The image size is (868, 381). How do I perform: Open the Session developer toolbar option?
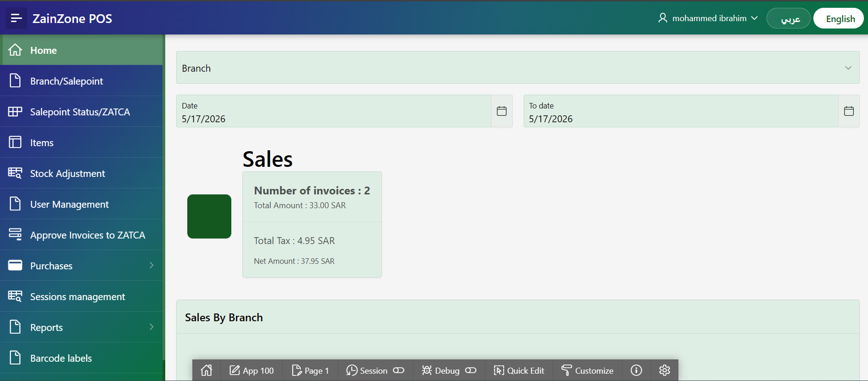coord(375,370)
